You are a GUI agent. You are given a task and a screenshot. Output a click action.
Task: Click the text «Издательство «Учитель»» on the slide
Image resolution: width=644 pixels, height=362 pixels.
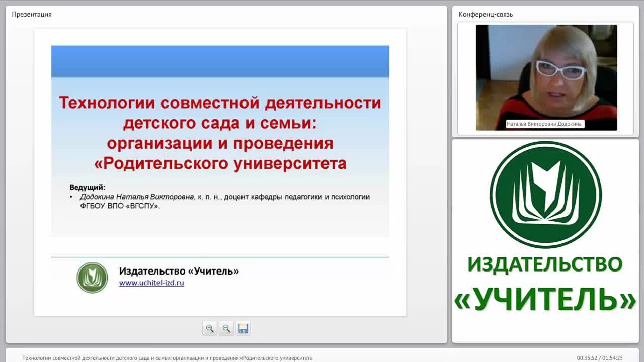[x=179, y=271]
